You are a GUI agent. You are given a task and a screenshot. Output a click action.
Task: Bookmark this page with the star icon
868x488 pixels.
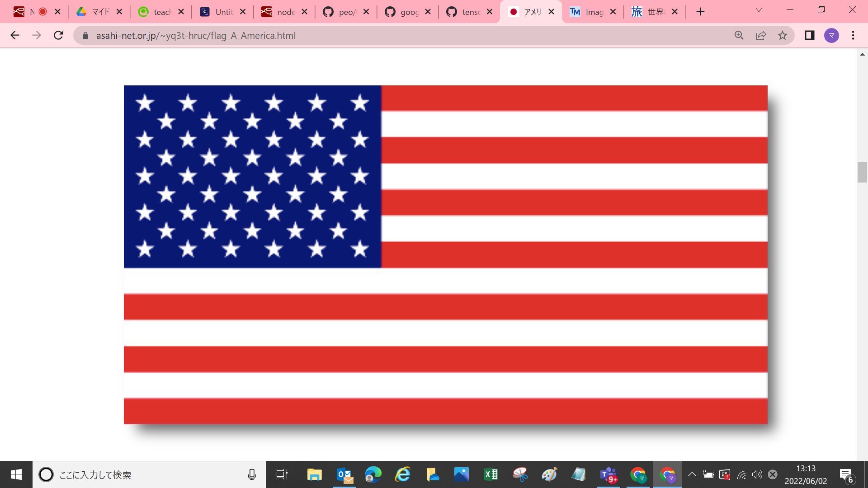click(x=783, y=35)
